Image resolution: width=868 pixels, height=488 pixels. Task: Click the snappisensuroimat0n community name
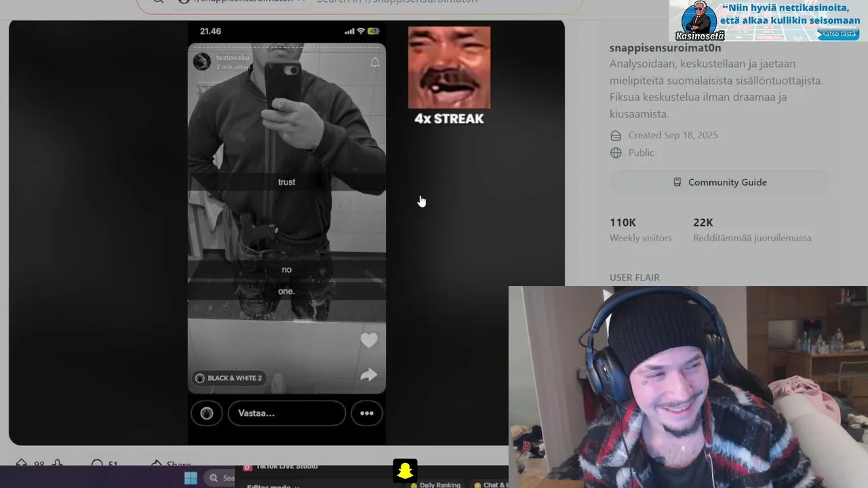(665, 48)
